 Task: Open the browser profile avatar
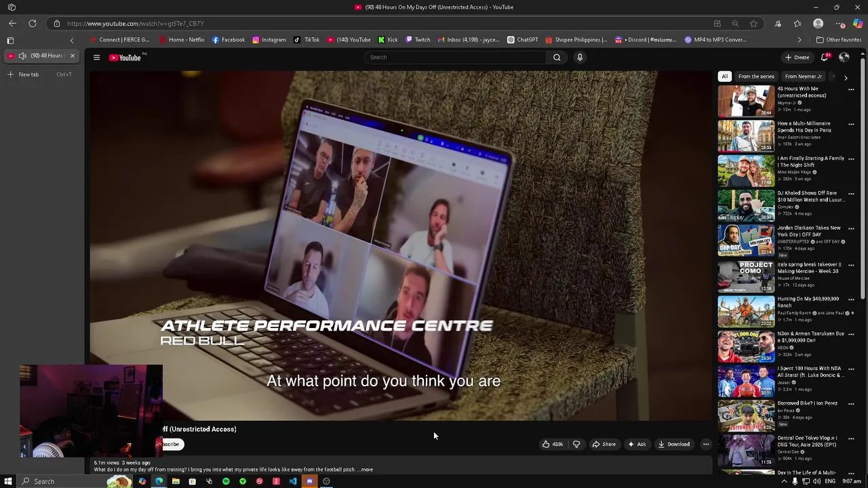coord(818,24)
